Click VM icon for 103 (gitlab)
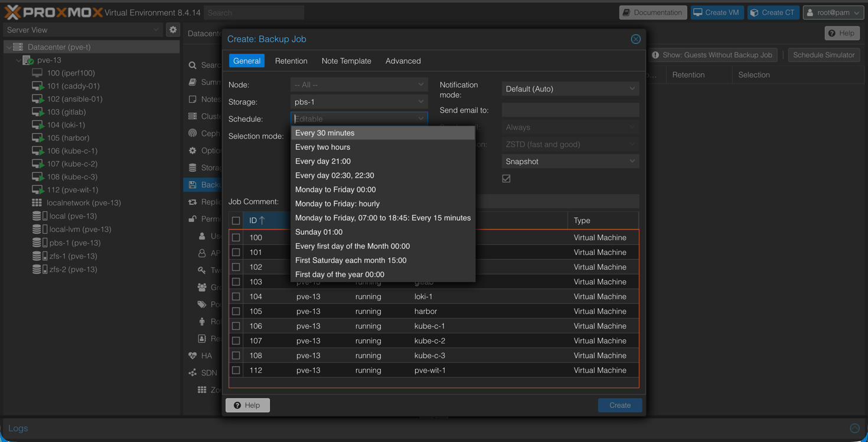Viewport: 868px width, 442px height. tap(38, 112)
